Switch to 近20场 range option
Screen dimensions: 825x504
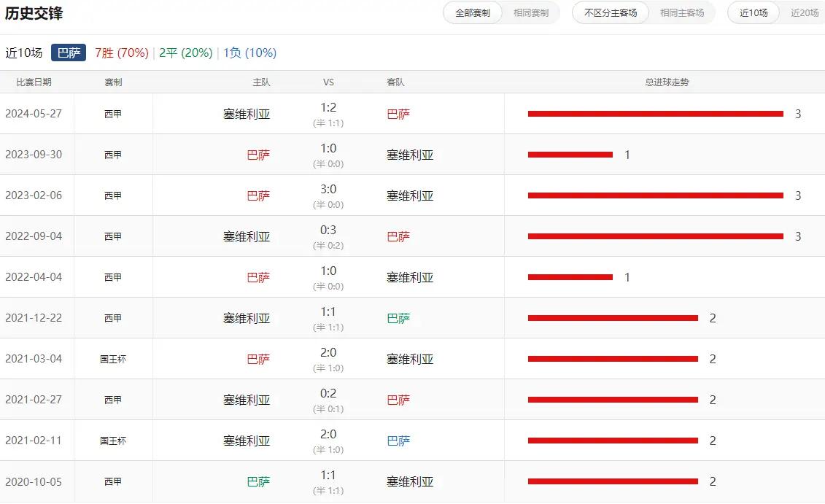(805, 12)
